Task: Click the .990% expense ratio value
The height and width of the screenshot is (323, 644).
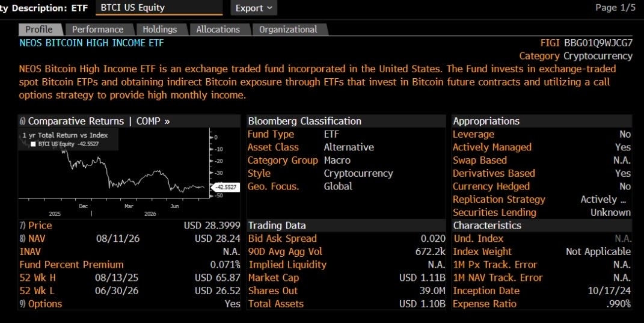Action: tap(619, 304)
